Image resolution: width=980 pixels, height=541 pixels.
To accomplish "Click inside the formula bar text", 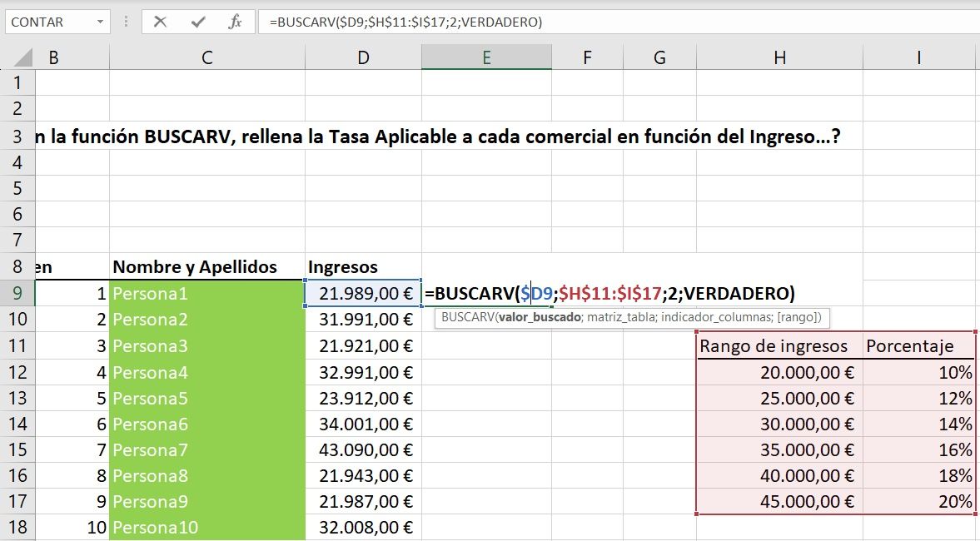I will coord(583,22).
